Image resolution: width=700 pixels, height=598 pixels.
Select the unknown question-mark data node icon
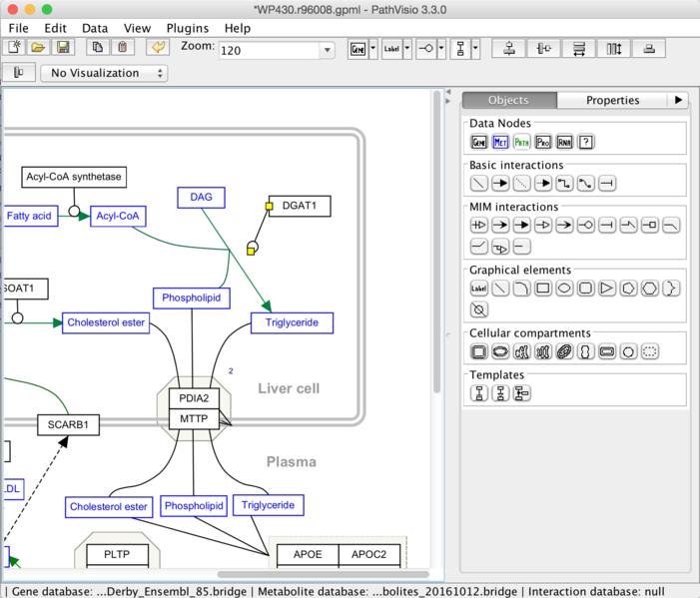tap(586, 142)
